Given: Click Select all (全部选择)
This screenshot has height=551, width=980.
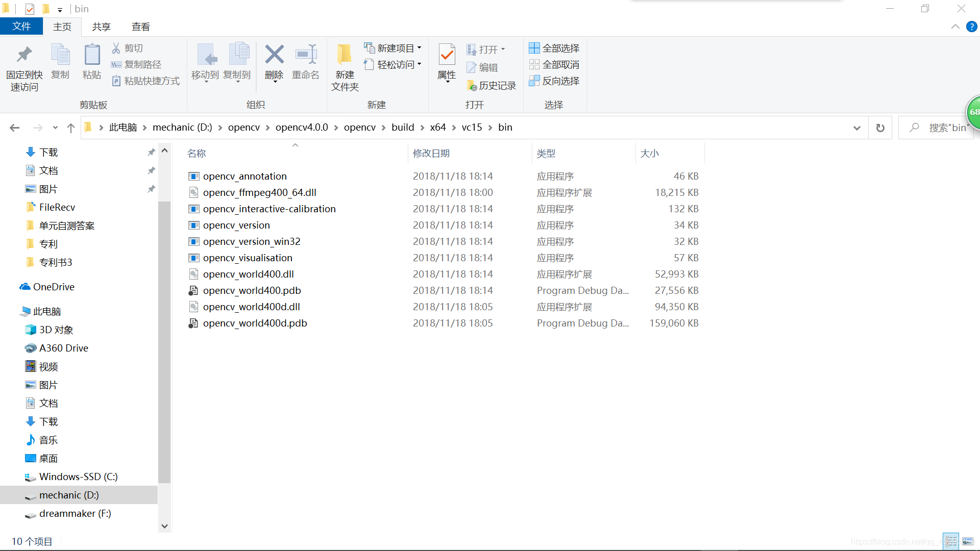Looking at the screenshot, I should point(554,48).
